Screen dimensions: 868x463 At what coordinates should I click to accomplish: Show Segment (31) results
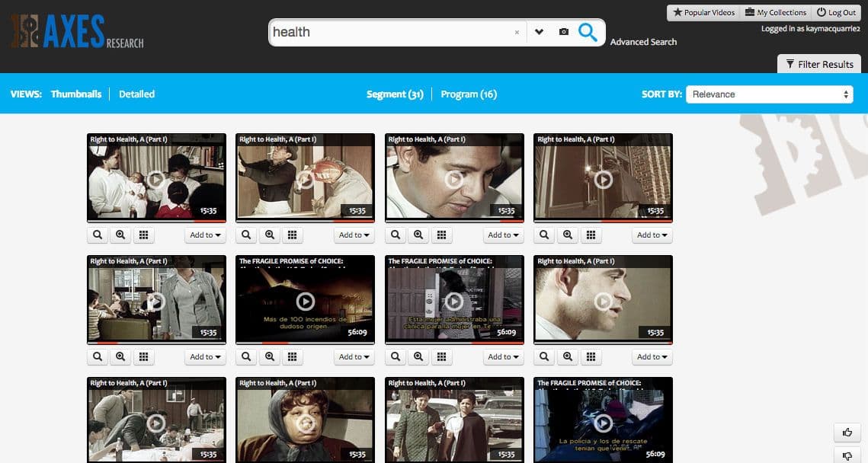point(395,94)
